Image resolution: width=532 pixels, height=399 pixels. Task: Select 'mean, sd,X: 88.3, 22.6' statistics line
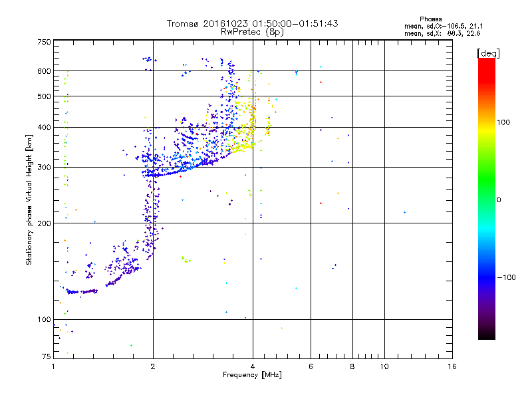[x=442, y=33]
